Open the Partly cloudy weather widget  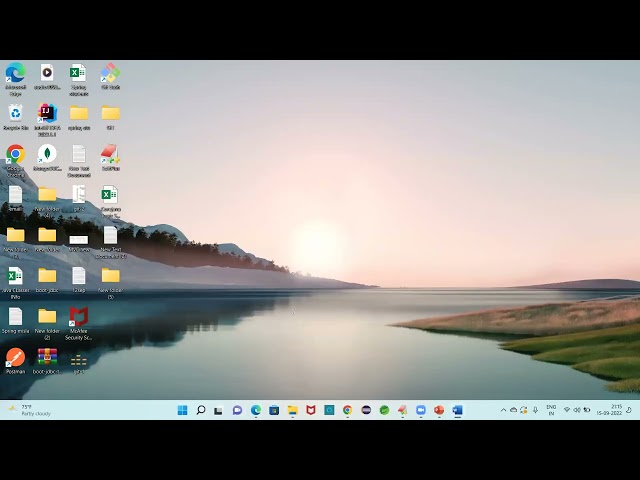29,410
